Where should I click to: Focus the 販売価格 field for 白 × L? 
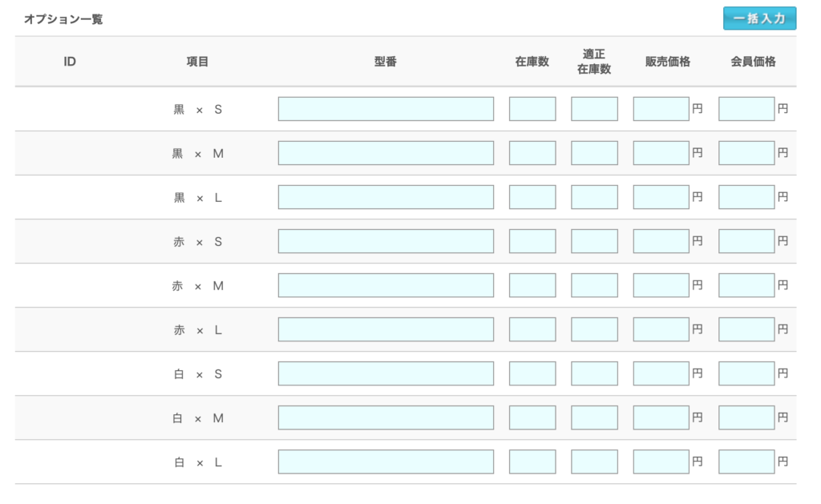click(x=661, y=462)
